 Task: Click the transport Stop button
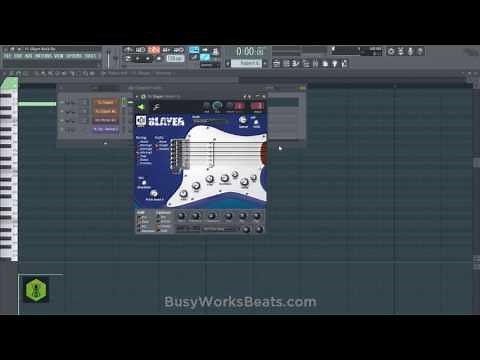[x=148, y=59]
